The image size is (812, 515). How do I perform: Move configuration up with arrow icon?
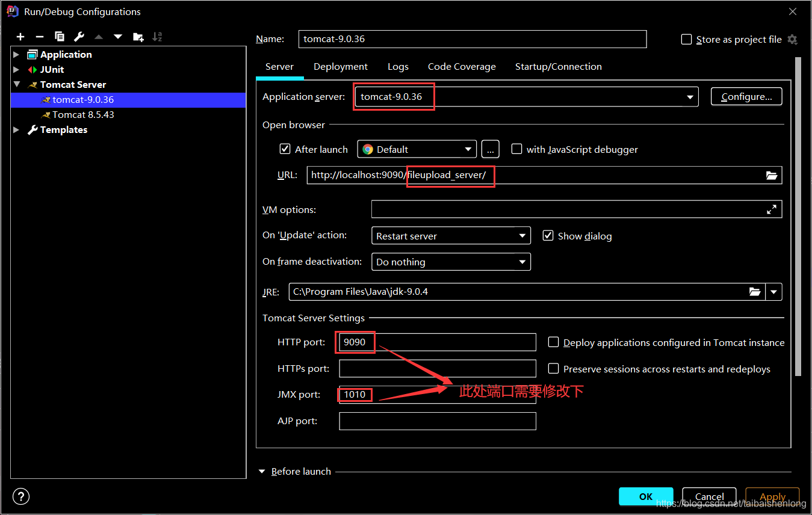click(99, 37)
